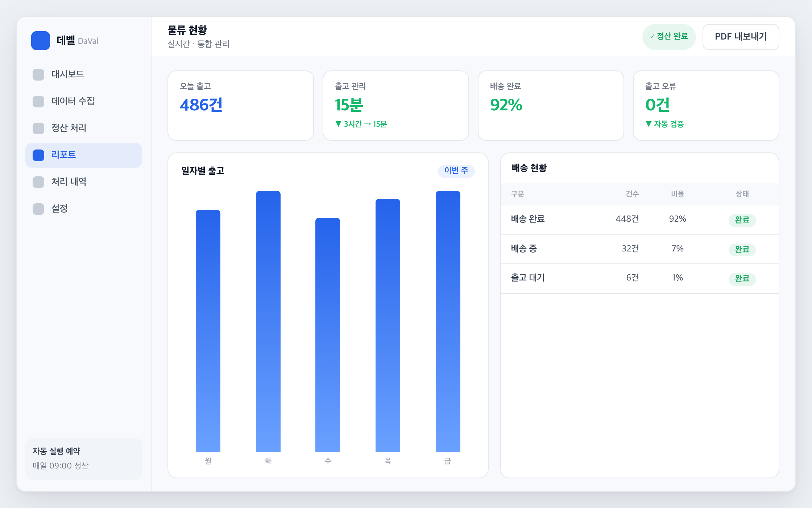Click the 출고 관리 15분 card
The image size is (812, 508).
pyautogui.click(x=396, y=106)
